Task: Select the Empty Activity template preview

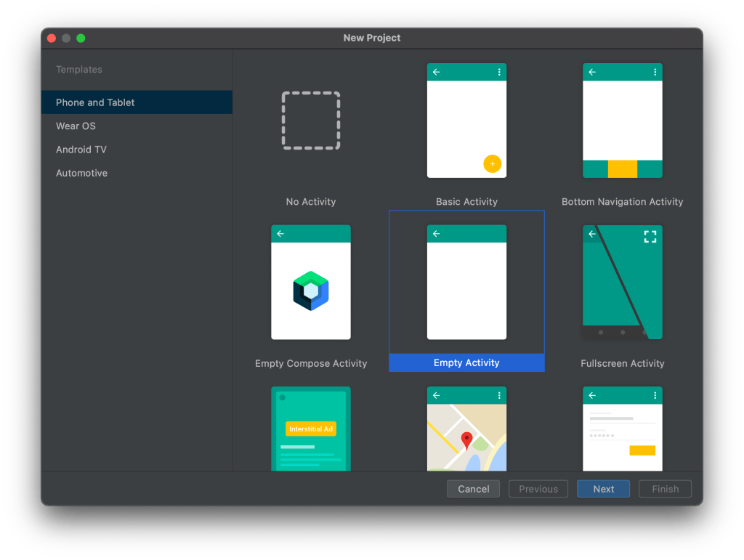Action: tap(466, 283)
